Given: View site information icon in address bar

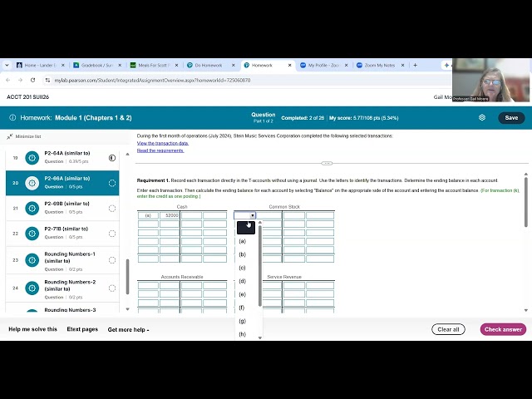Looking at the screenshot, I should coord(47,80).
